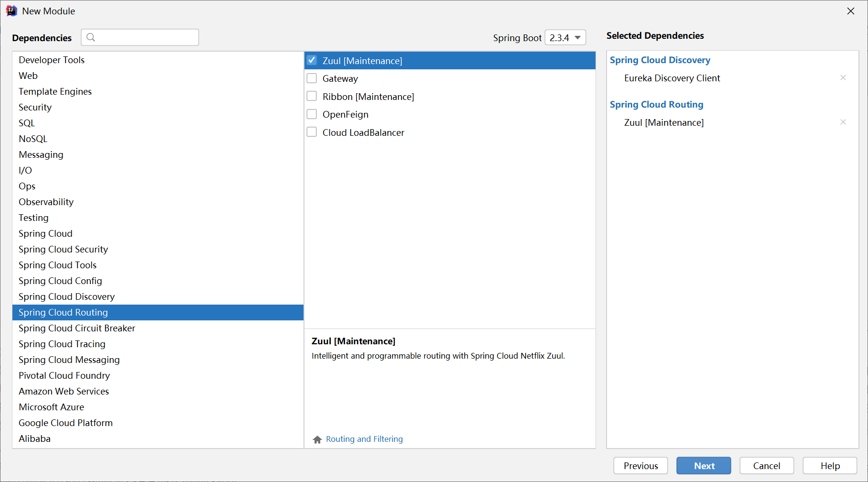Select Spring Cloud Config category
The height and width of the screenshot is (482, 868).
tap(158, 281)
